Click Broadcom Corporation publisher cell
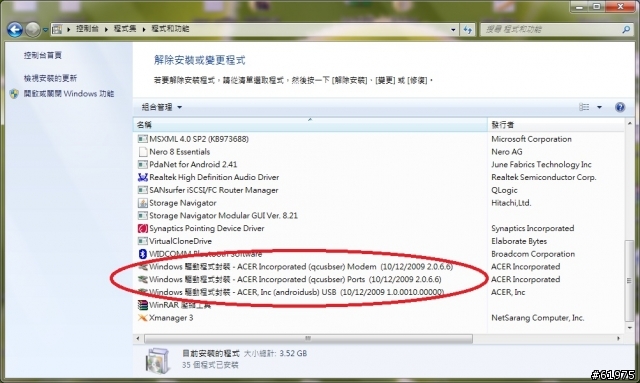640x383 pixels. 533,254
